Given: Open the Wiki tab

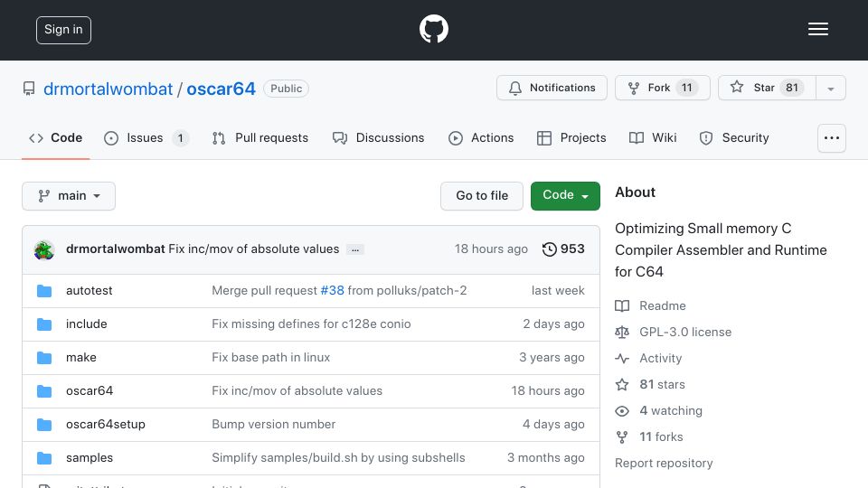Looking at the screenshot, I should point(653,137).
